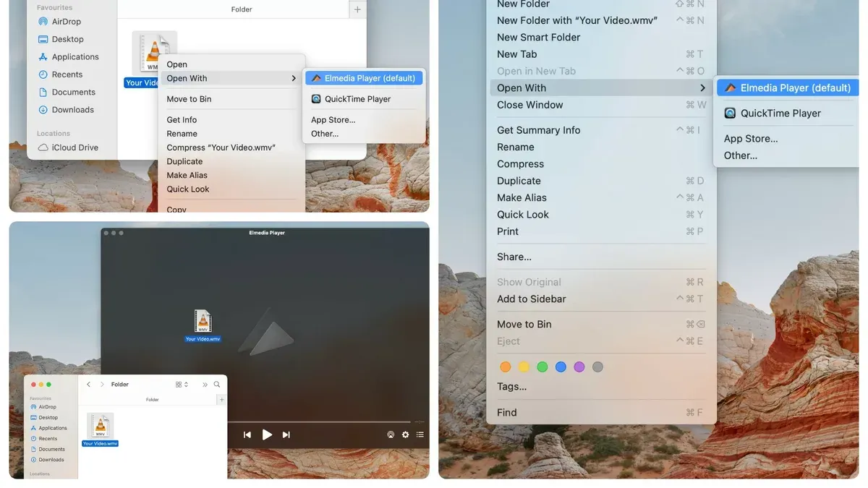Screen dimensions: 868x488
Task: Select Recents in the top-left Finder sidebar
Action: click(60, 74)
